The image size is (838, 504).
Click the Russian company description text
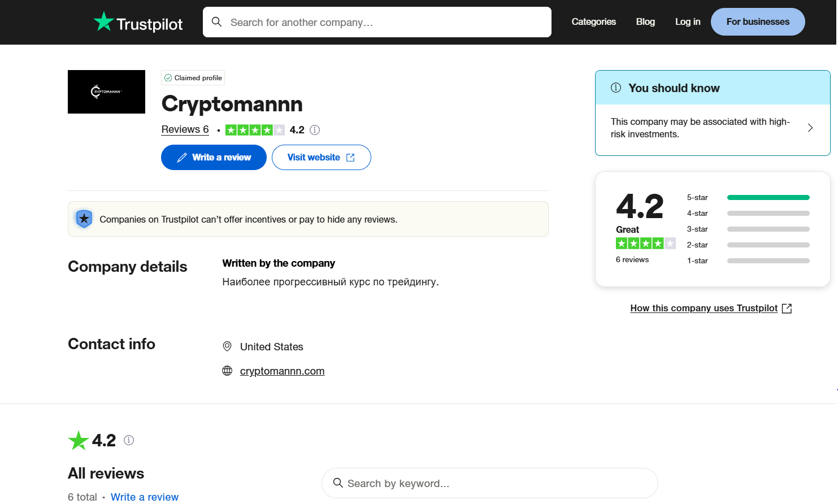tap(331, 282)
